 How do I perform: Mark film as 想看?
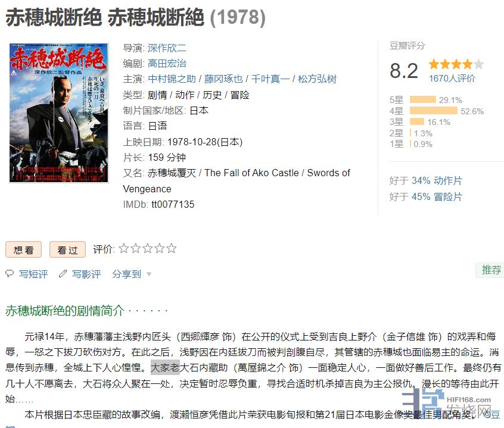(23, 249)
